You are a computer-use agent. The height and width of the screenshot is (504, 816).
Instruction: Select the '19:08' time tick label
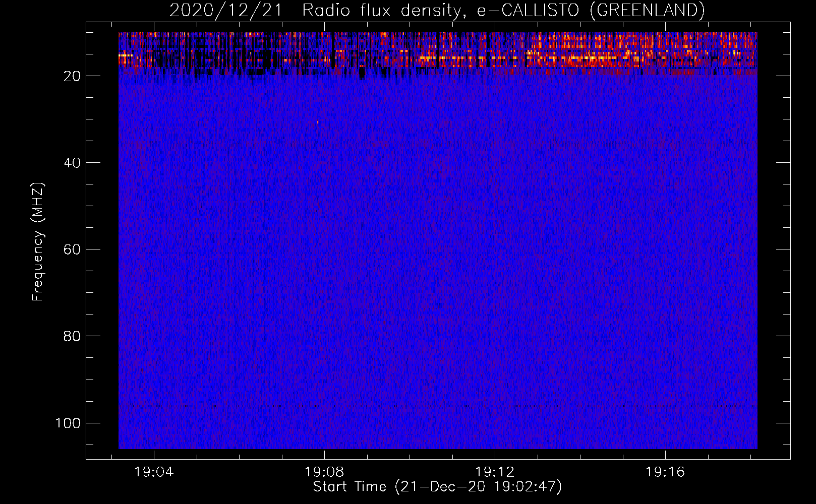[x=324, y=472]
